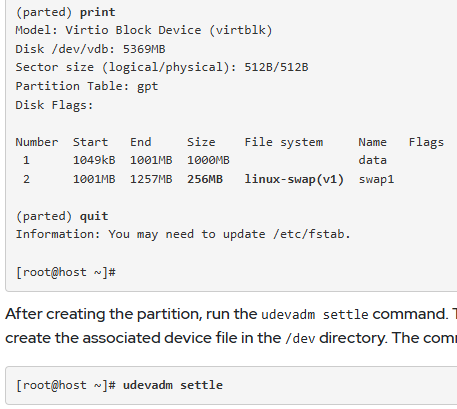The width and height of the screenshot is (457, 409).
Task: Click the 'data' partition name
Action: click(373, 160)
